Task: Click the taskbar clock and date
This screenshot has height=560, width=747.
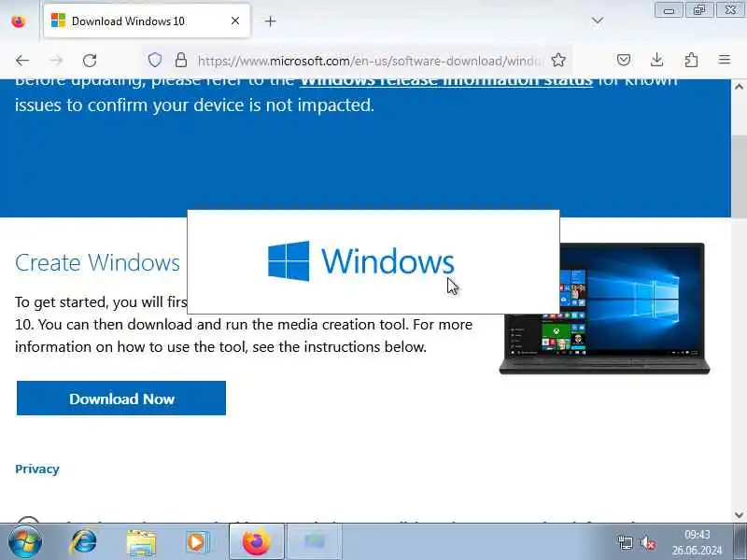Action: click(x=697, y=542)
